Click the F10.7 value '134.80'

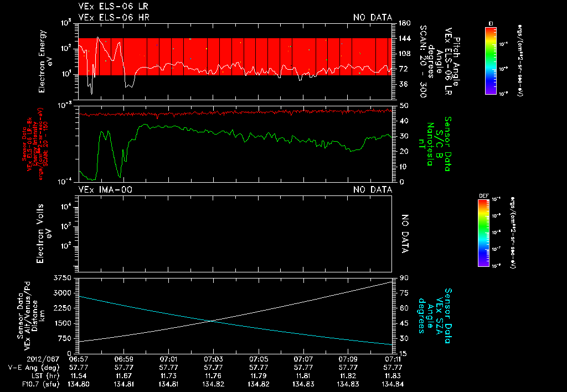coord(79,384)
